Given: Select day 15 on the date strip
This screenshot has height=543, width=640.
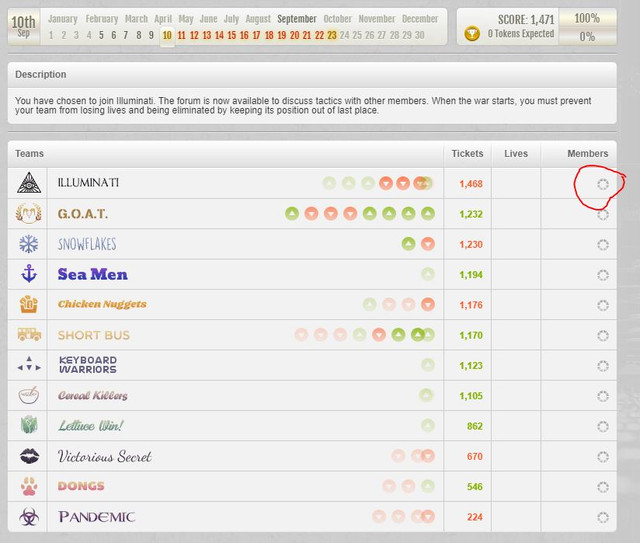Looking at the screenshot, I should tap(232, 35).
